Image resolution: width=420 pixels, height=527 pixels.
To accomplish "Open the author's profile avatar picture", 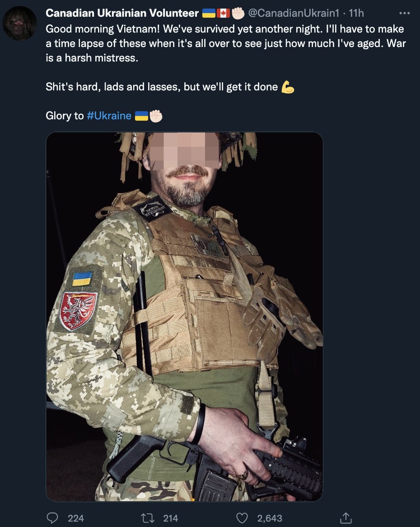I will pos(20,23).
